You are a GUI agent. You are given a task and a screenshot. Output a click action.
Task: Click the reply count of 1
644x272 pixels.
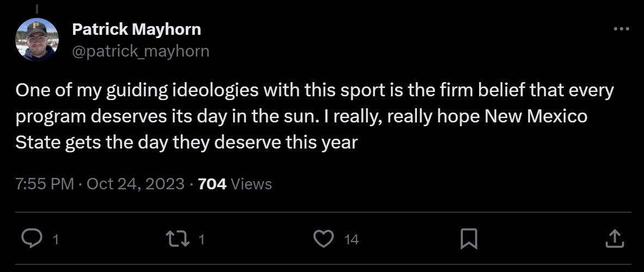(x=56, y=239)
